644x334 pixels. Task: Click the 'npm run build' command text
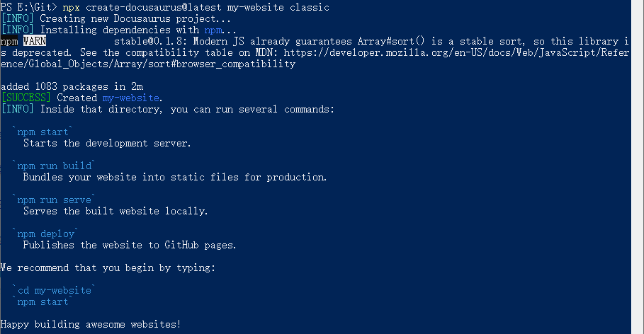55,166
